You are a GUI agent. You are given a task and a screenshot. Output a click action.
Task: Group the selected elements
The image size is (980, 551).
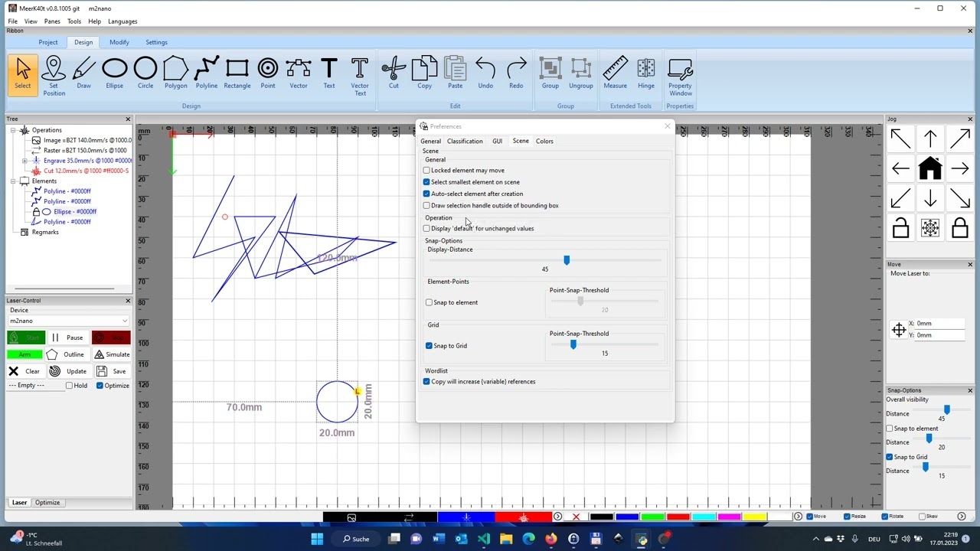coord(550,74)
